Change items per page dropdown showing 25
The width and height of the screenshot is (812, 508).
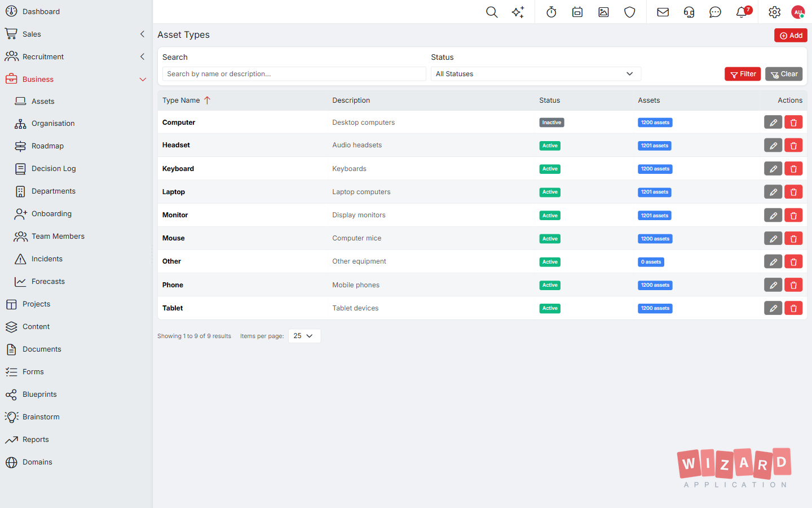click(304, 336)
